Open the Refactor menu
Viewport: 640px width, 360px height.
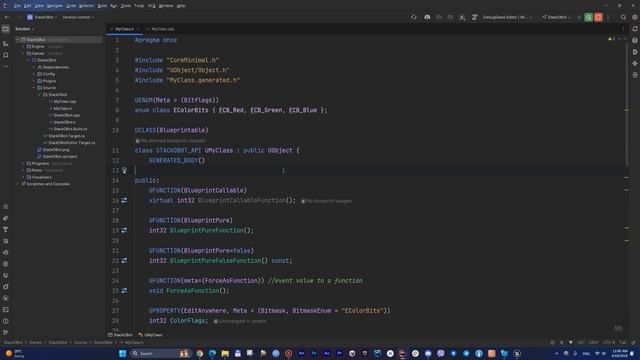(86, 6)
